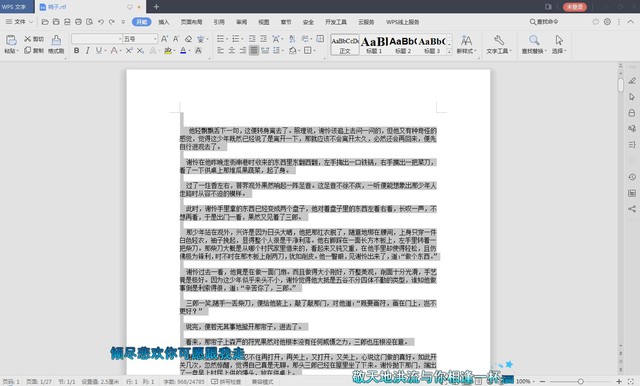Toggle Italic formatting
Screen dimensions: 640x386
(87, 51)
